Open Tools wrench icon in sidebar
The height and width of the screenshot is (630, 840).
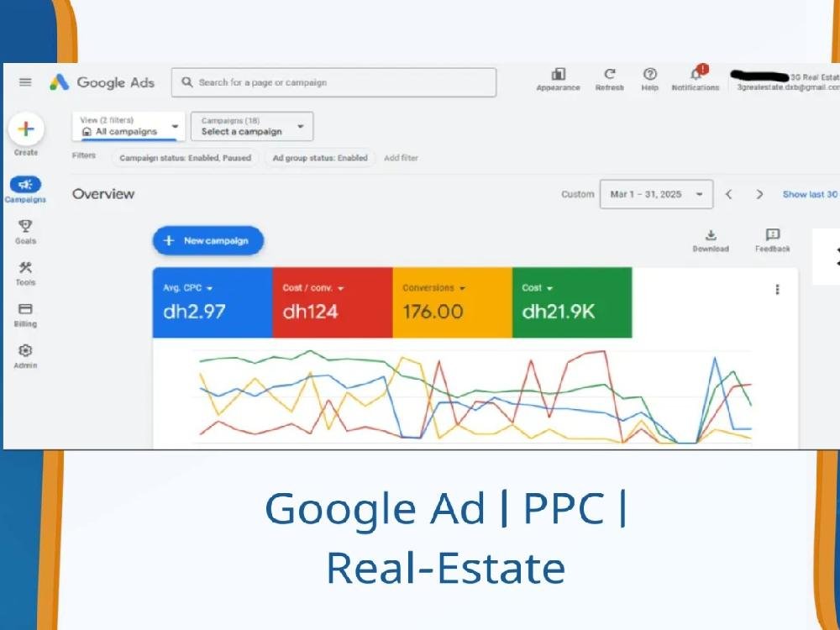point(25,268)
